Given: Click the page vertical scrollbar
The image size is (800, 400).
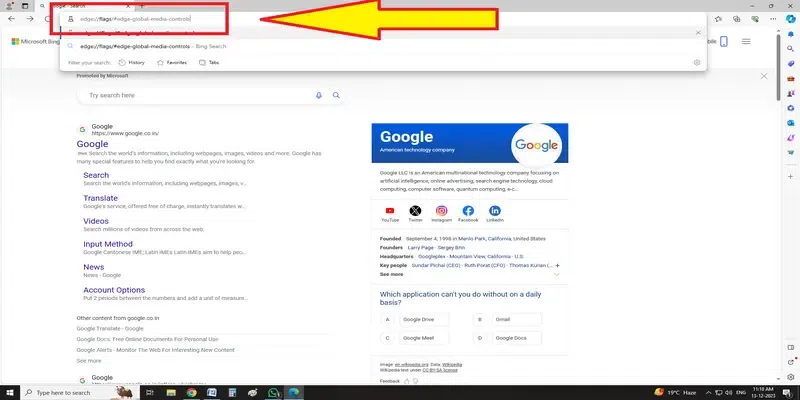Looking at the screenshot, I should (x=778, y=66).
